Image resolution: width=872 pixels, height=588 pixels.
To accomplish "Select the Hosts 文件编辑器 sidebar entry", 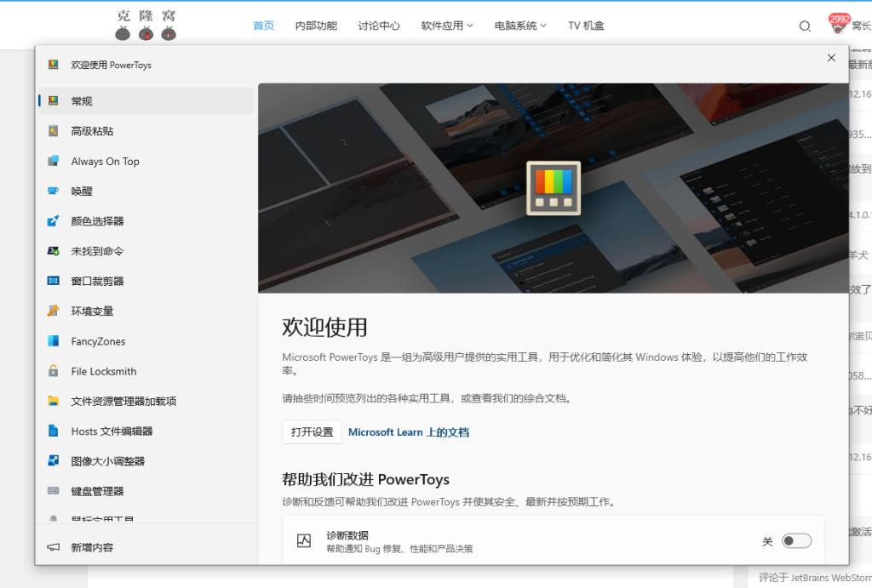I will coord(146,431).
